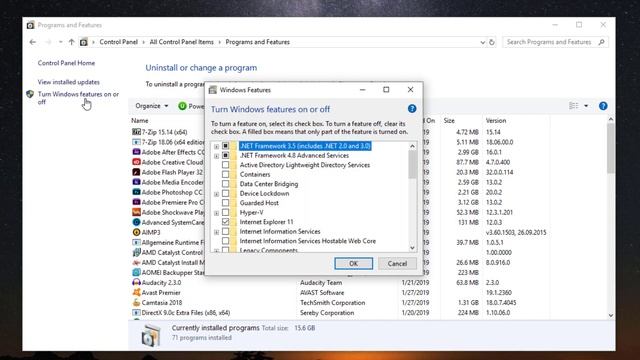Open view options dropdown arrow
This screenshot has width=640, height=360.
586,106
